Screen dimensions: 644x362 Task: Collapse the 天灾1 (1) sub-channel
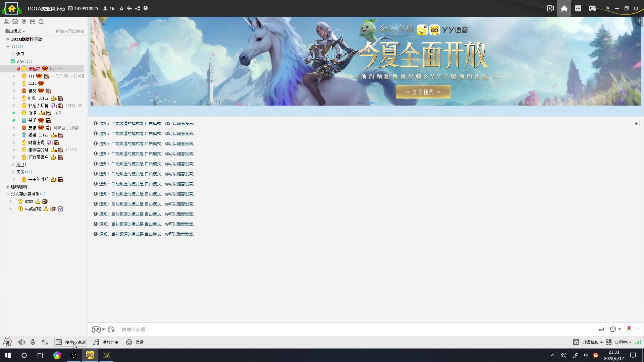point(13,172)
